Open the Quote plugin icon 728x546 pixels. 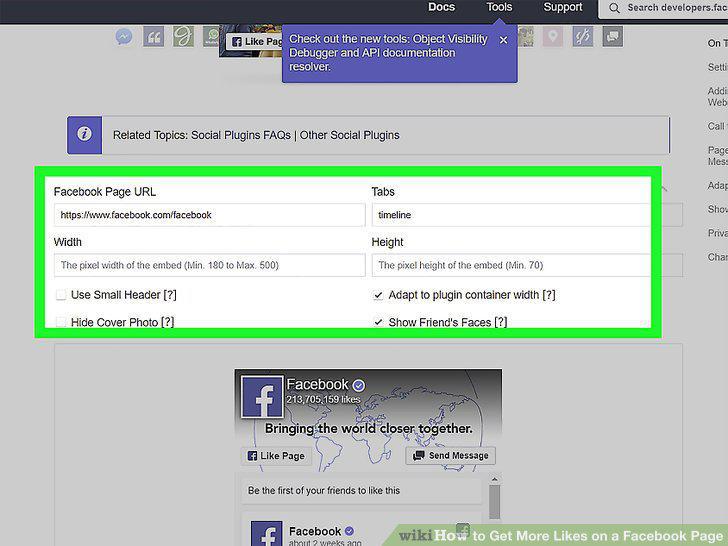(154, 37)
